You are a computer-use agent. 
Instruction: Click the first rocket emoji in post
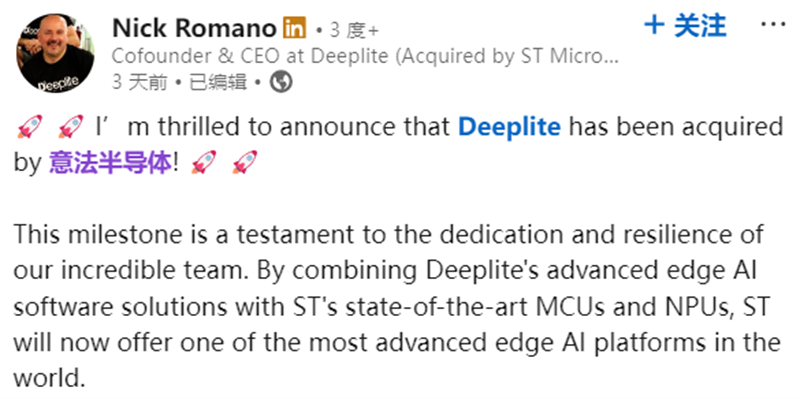[30, 127]
